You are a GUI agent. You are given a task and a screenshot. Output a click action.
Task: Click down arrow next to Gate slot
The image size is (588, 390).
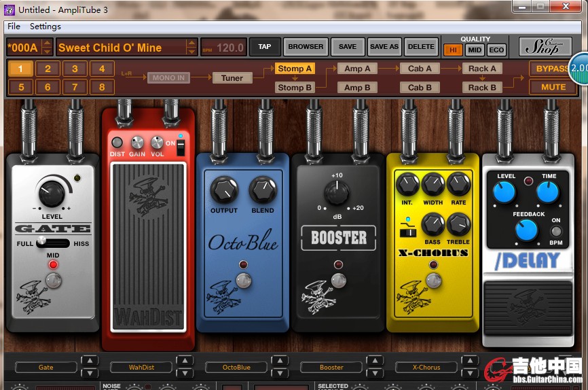point(90,373)
